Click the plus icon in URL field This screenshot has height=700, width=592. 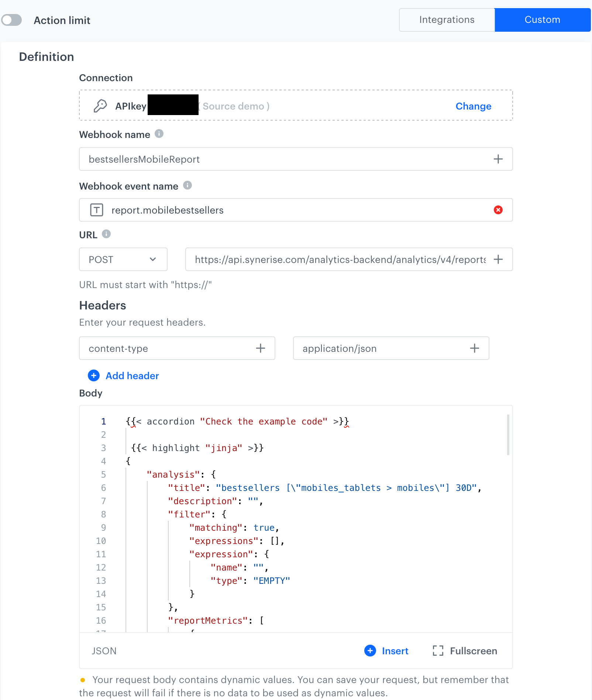point(498,259)
